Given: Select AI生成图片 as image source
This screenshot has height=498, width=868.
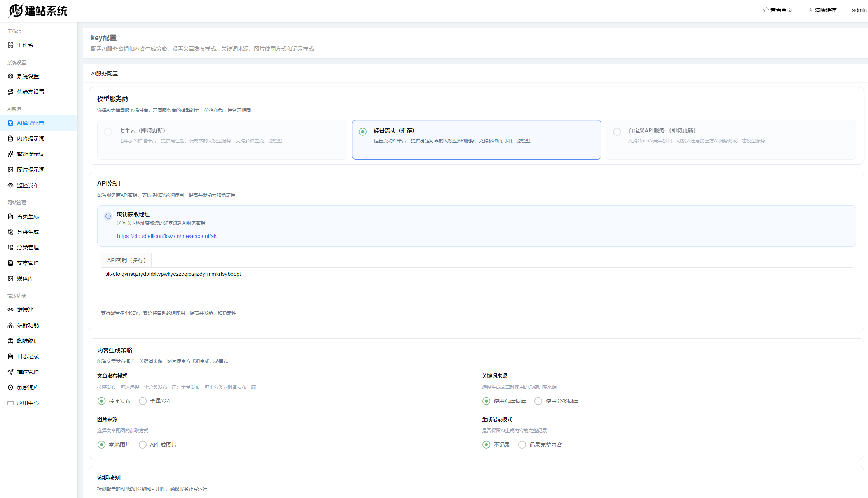Looking at the screenshot, I should click(143, 445).
